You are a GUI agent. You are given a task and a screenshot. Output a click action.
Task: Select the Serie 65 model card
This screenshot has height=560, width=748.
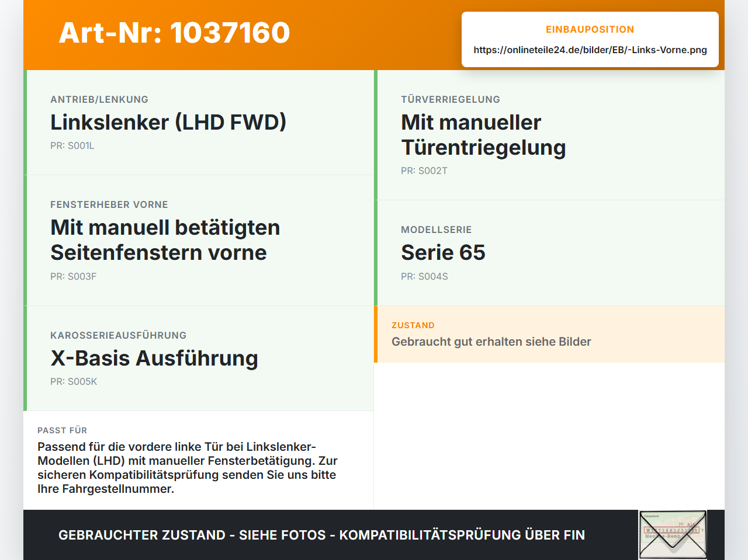(549, 253)
